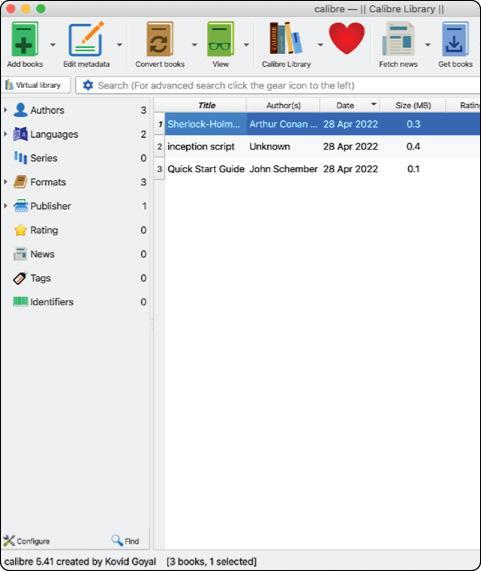481x571 pixels.
Task: Sort by the Title column header
Action: click(206, 105)
